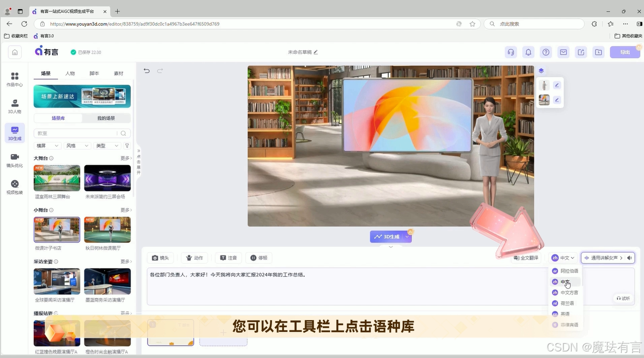Open the layers icon beside the preview
Viewport: 644px width, 358px height.
coord(541,71)
